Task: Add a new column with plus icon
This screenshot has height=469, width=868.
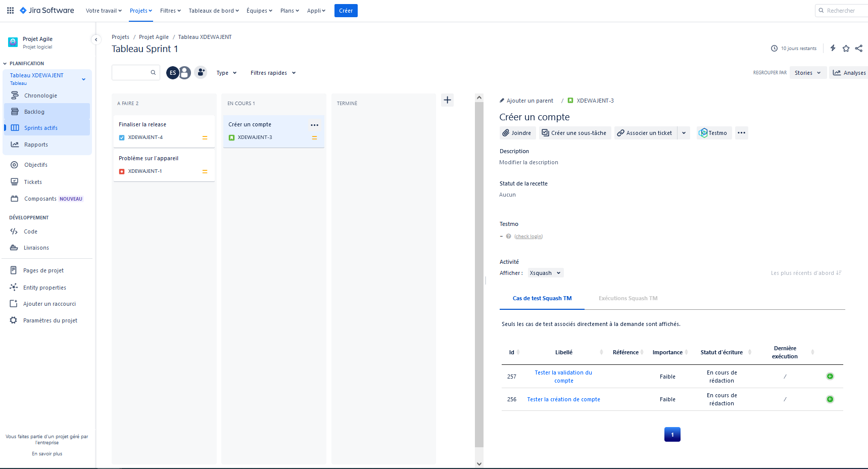Action: pyautogui.click(x=447, y=100)
